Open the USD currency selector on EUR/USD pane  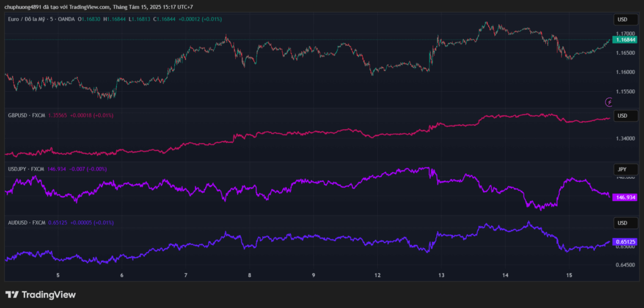(x=623, y=20)
